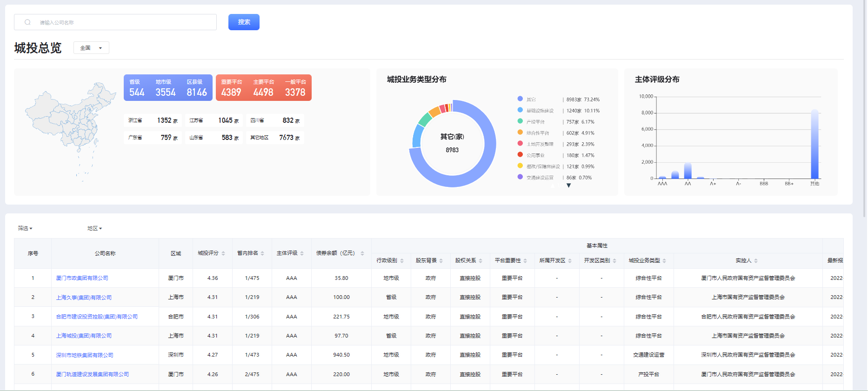Toggle 棚改/保障房建设 legend entry
This screenshot has height=391, width=868.
click(x=556, y=166)
